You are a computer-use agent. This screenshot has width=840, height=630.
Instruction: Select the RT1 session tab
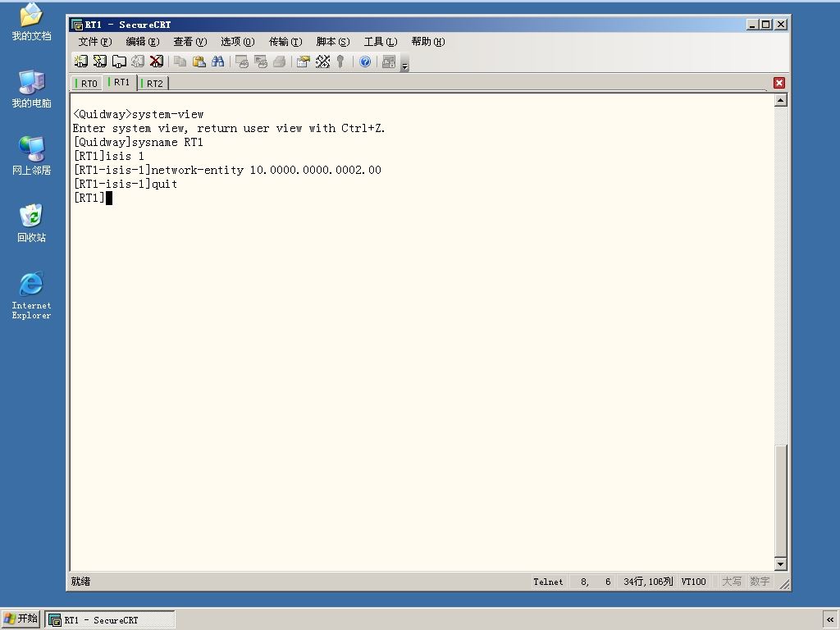[x=120, y=82]
